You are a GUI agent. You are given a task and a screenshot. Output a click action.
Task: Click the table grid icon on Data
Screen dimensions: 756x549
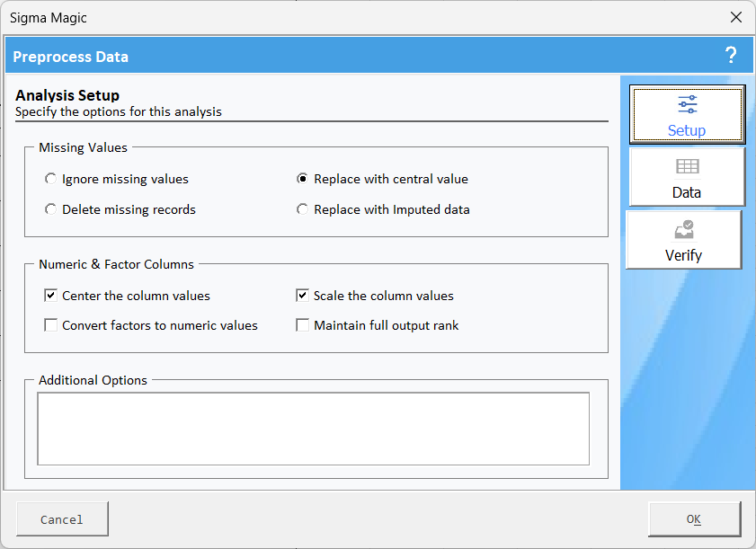click(687, 167)
